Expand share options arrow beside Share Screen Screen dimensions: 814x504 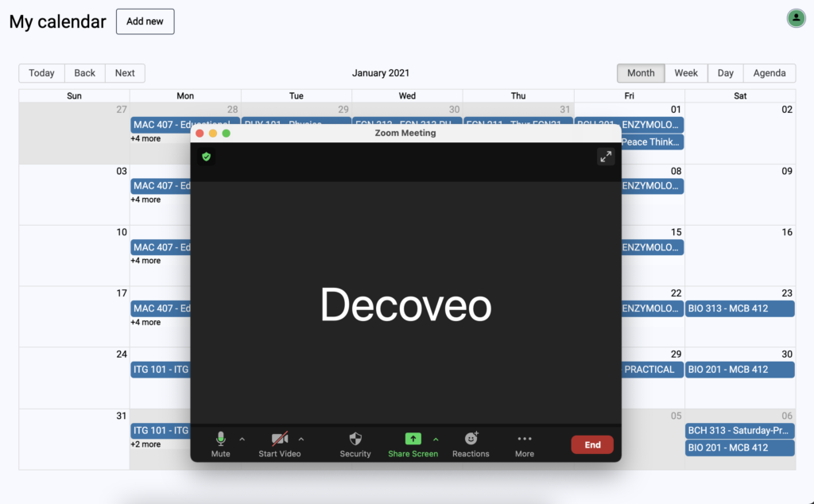pos(436,439)
